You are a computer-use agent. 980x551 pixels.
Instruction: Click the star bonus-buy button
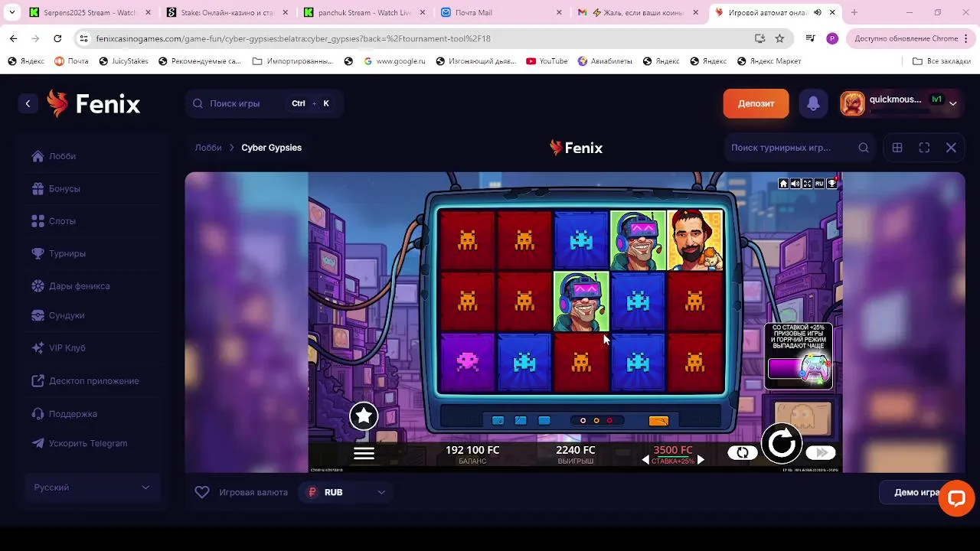tap(364, 416)
